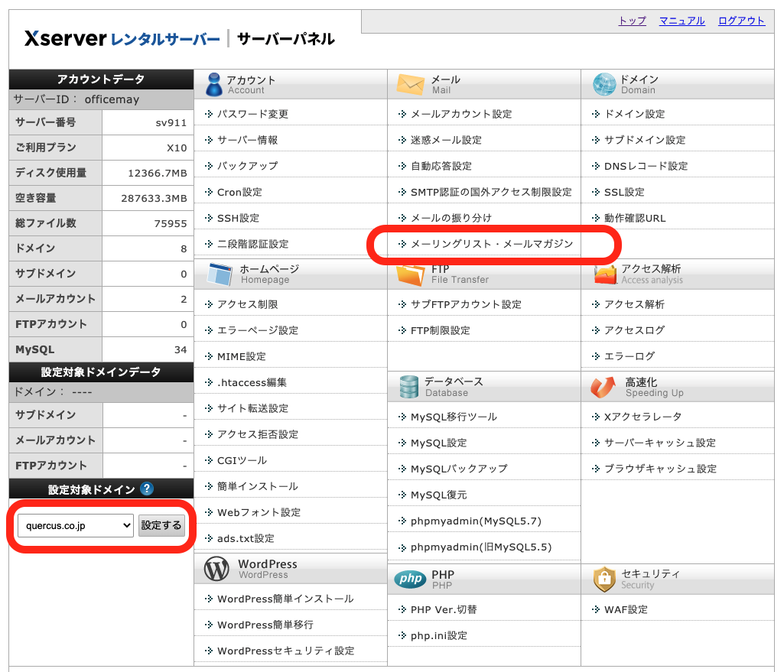Image resolution: width=784 pixels, height=672 pixels.
Task: Open メーリングリスト・メールマガジン
Action: 492,244
